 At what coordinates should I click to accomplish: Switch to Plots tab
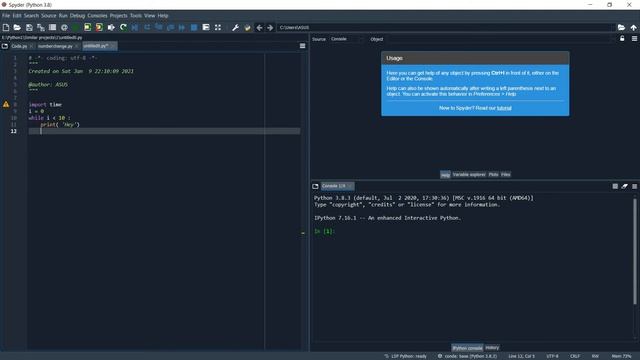(x=493, y=174)
